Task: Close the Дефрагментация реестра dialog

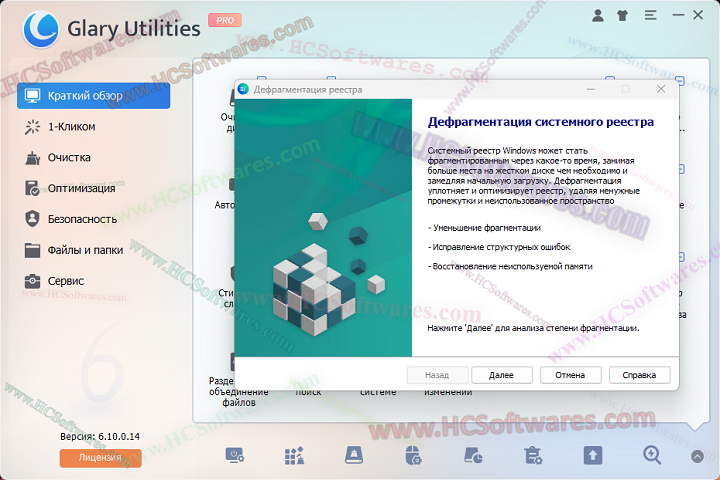Action: [x=661, y=89]
